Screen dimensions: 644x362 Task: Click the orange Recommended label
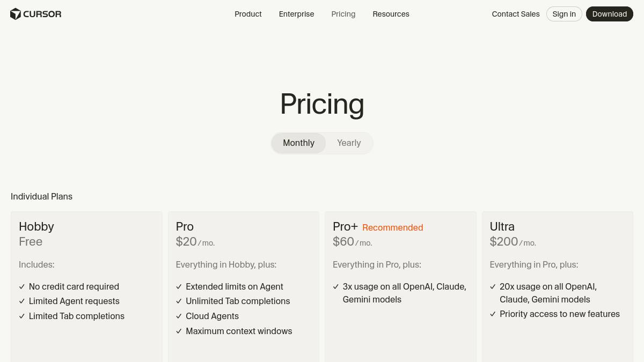tap(392, 228)
